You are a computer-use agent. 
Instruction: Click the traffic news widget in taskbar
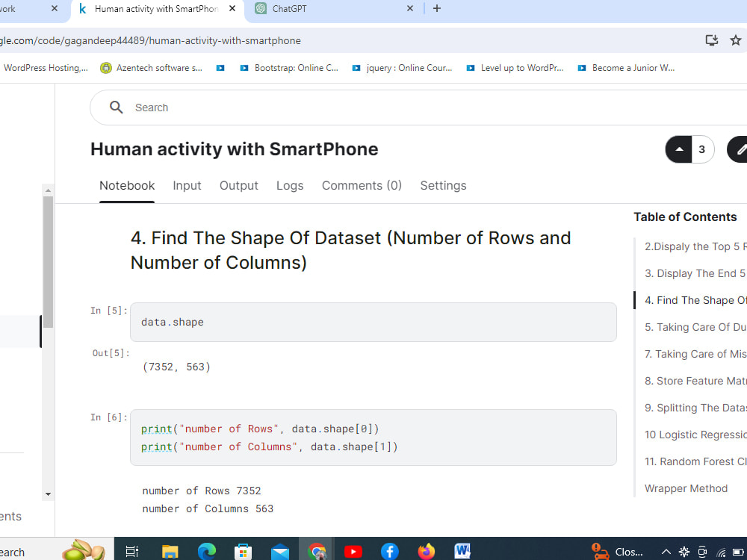[618, 552]
